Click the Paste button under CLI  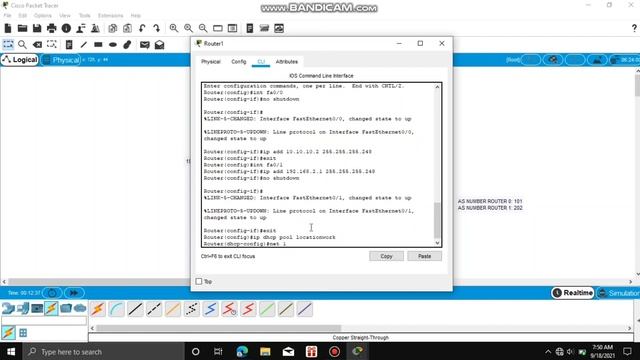click(x=424, y=256)
